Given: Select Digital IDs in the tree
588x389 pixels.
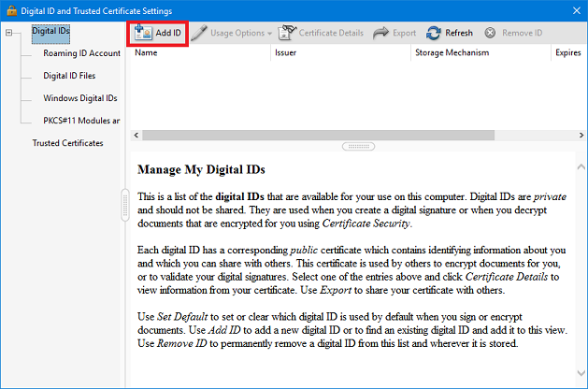Looking at the screenshot, I should (50, 31).
